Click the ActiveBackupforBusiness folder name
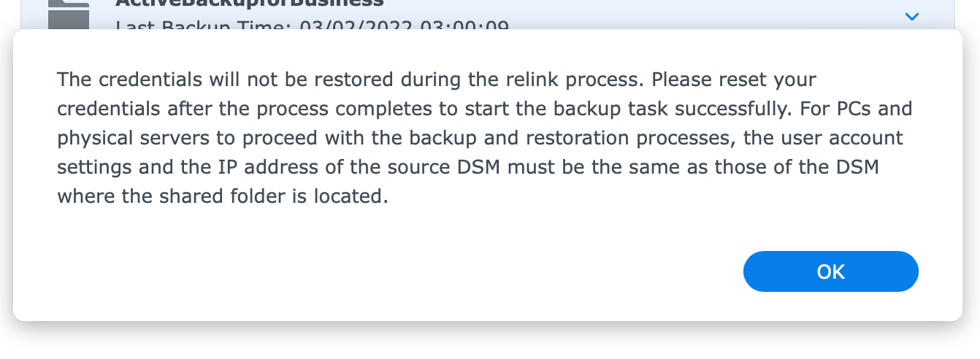Screen dimensions: 980x359 250,4
